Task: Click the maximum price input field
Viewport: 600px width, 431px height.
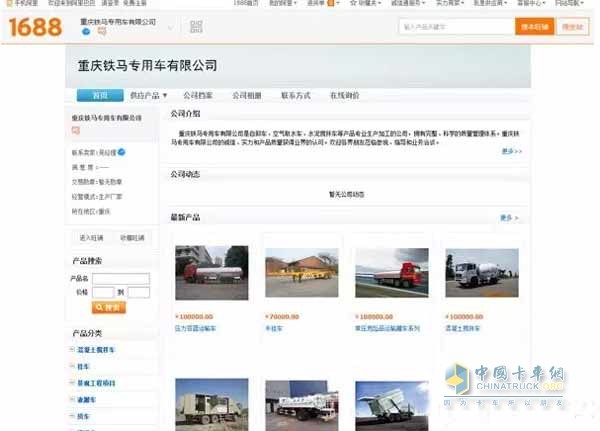Action: (139, 292)
